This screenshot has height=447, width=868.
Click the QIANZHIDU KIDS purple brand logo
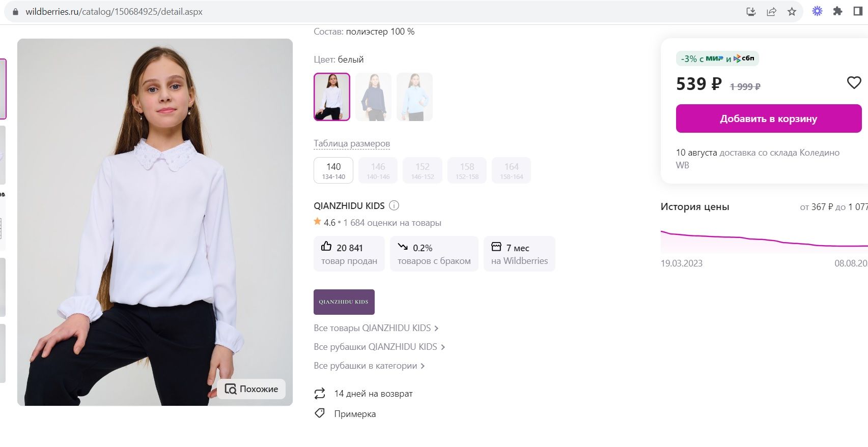tap(344, 302)
